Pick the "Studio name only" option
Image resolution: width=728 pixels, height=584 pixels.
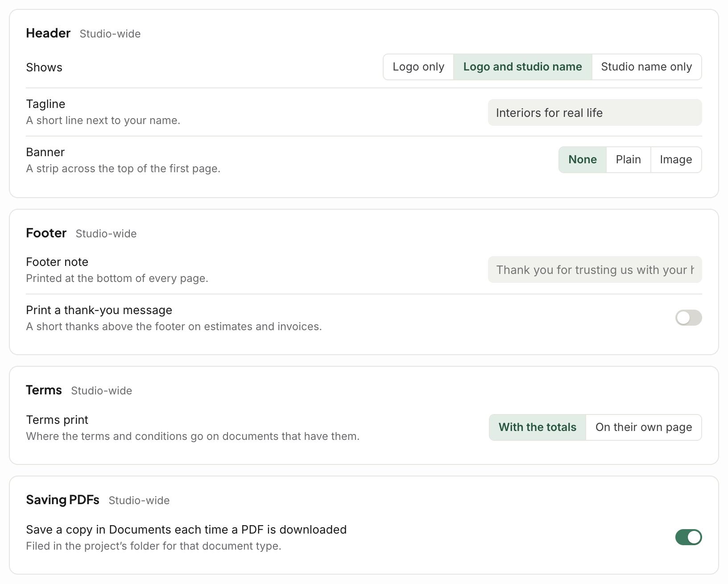(646, 67)
